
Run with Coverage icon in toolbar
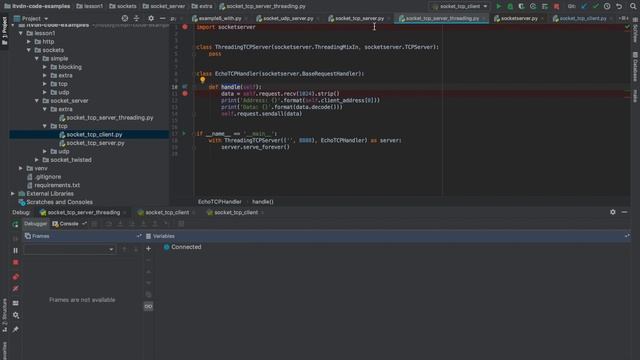point(521,6)
